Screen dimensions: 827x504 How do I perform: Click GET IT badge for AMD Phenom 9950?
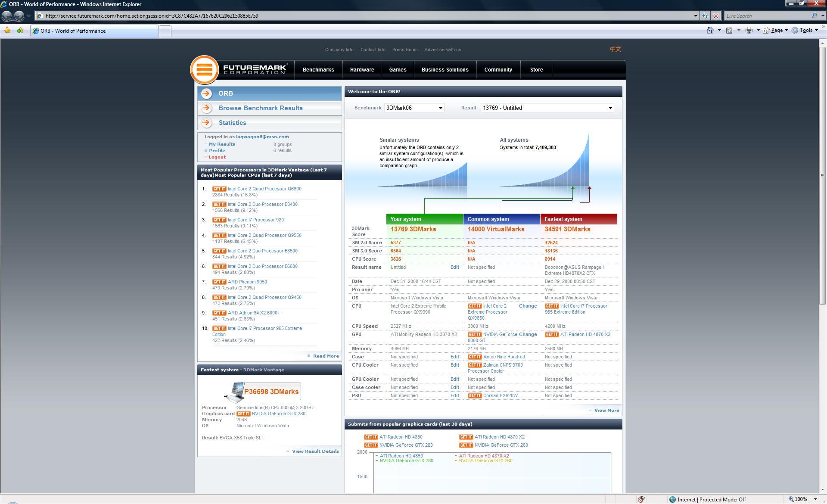[219, 282]
